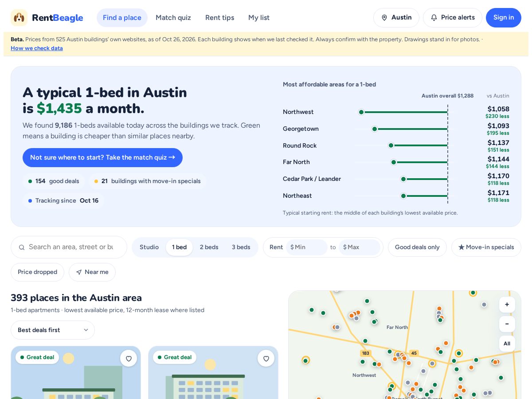Click the Rent Min input
Image resolution: width=532 pixels, height=399 pixels.
tap(307, 247)
